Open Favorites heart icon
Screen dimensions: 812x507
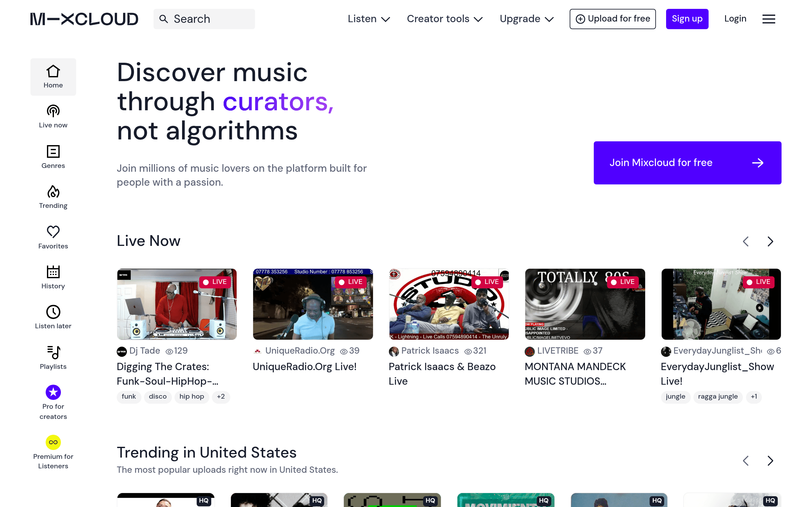point(53,232)
